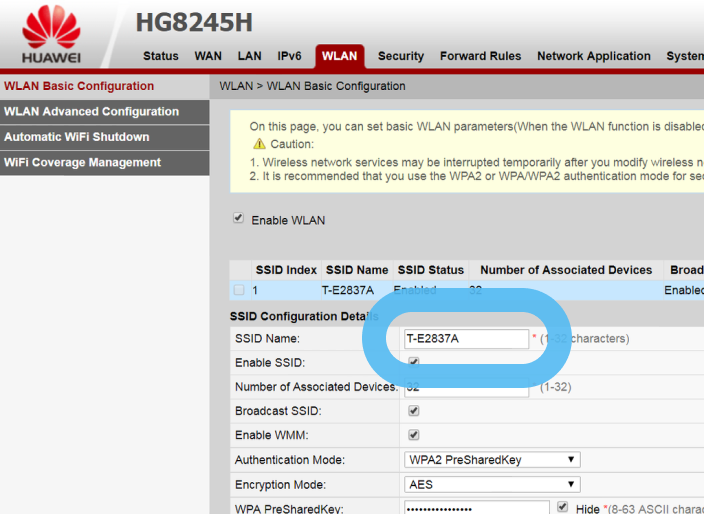704x514 pixels.
Task: Open the Status tab
Action: click(x=161, y=56)
